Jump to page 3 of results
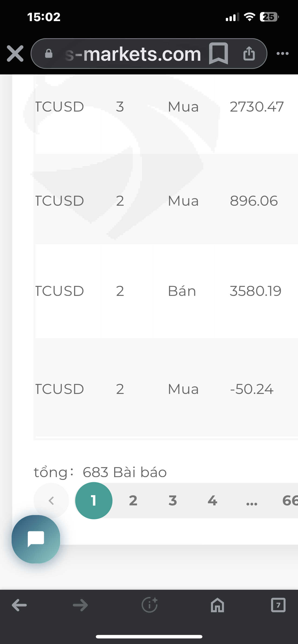298x644 pixels. point(173,501)
